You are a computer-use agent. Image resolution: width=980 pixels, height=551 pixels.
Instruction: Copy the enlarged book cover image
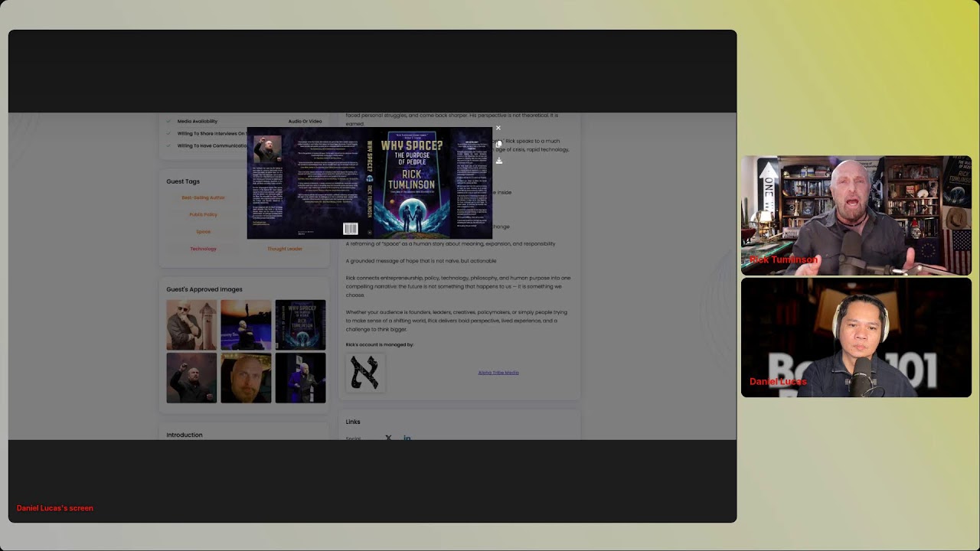(498, 144)
